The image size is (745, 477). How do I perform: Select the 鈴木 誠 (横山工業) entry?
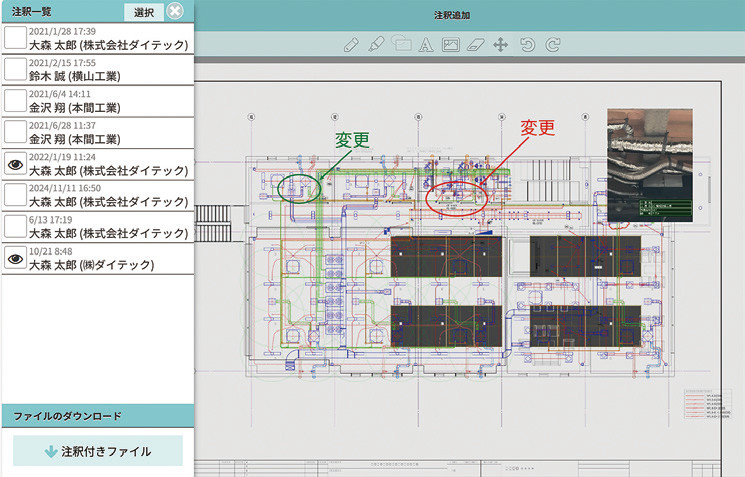pyautogui.click(x=98, y=70)
